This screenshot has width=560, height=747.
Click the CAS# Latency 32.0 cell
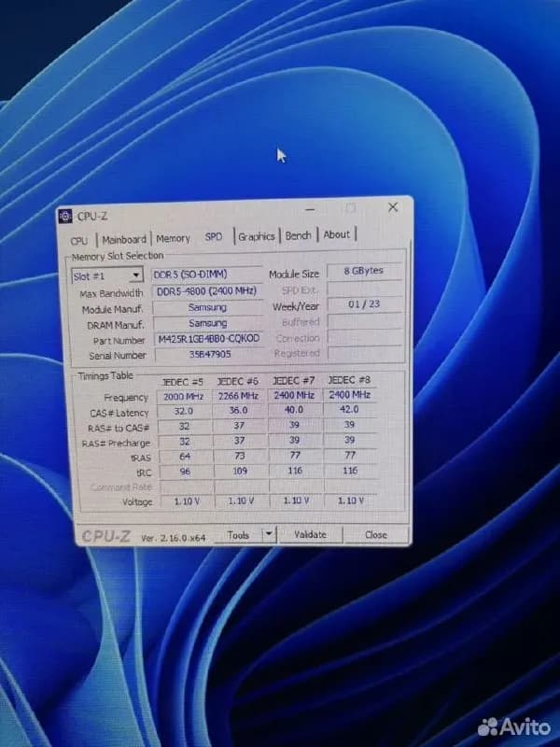point(184,411)
